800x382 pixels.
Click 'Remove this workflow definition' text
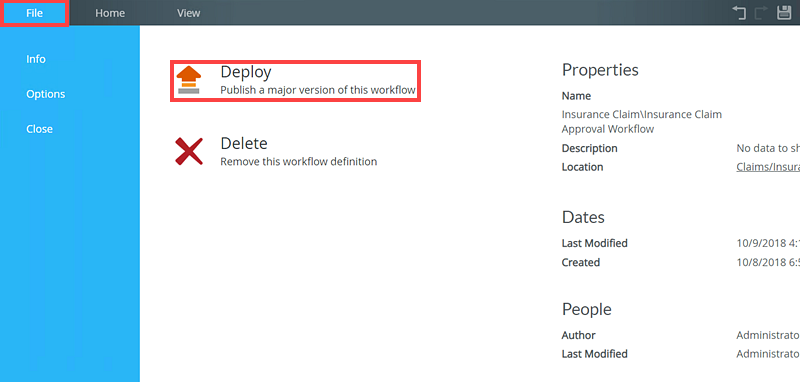[298, 162]
